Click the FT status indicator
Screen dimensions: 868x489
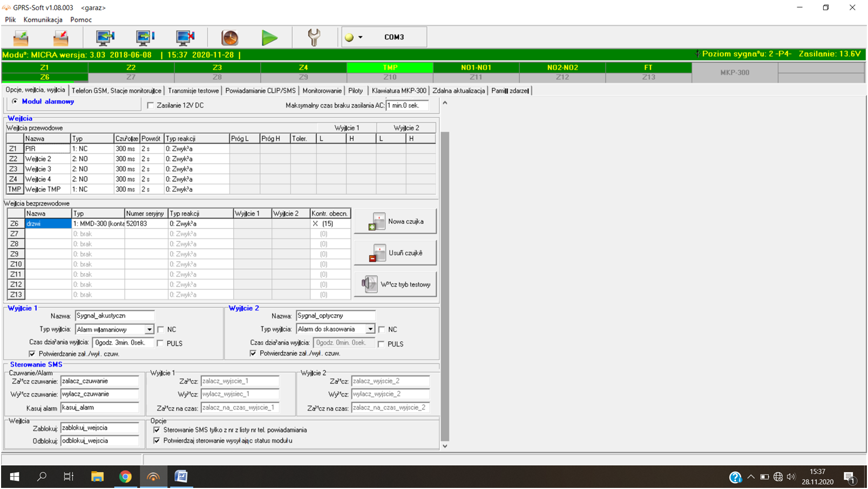(x=648, y=67)
